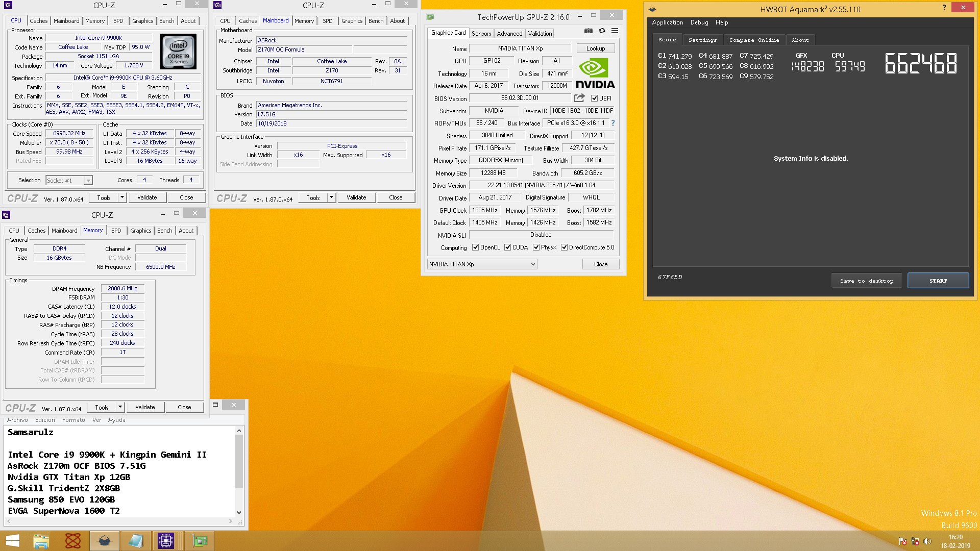Expand the Tools dropdown arrow in CPU-Z Memory window
This screenshot has height=551, width=980.
point(120,407)
